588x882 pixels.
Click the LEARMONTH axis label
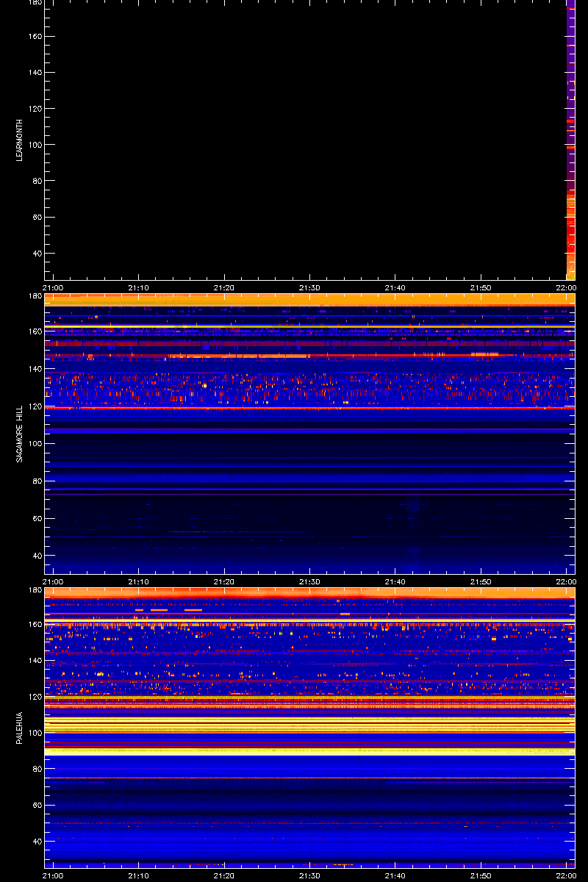coord(20,140)
